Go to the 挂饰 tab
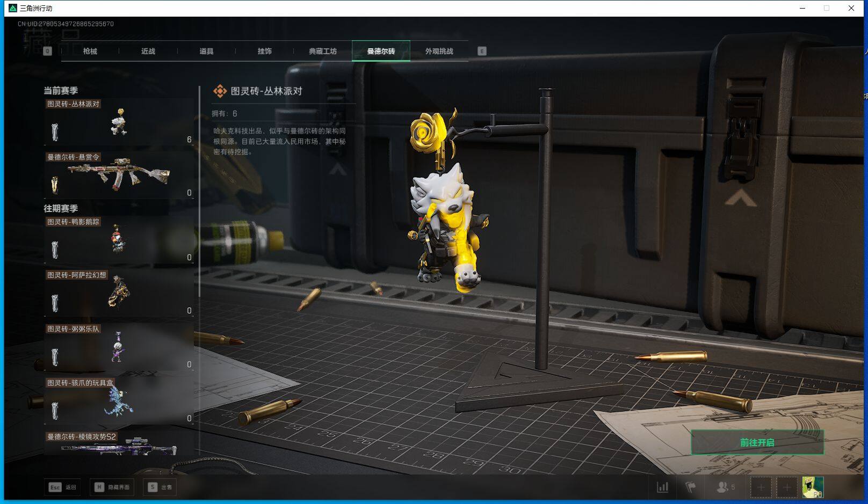The height and width of the screenshot is (504, 868). (x=264, y=51)
